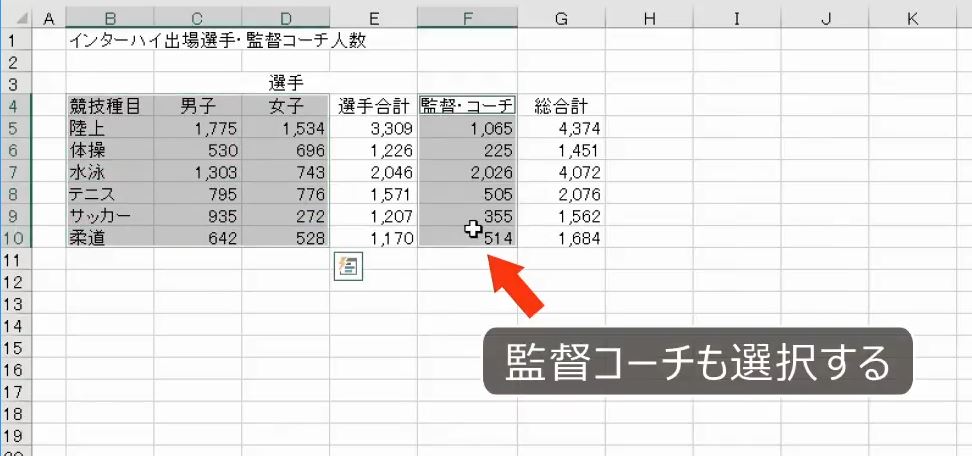Image resolution: width=972 pixels, height=456 pixels.
Task: Click cell with value 505
Action: pos(467,193)
